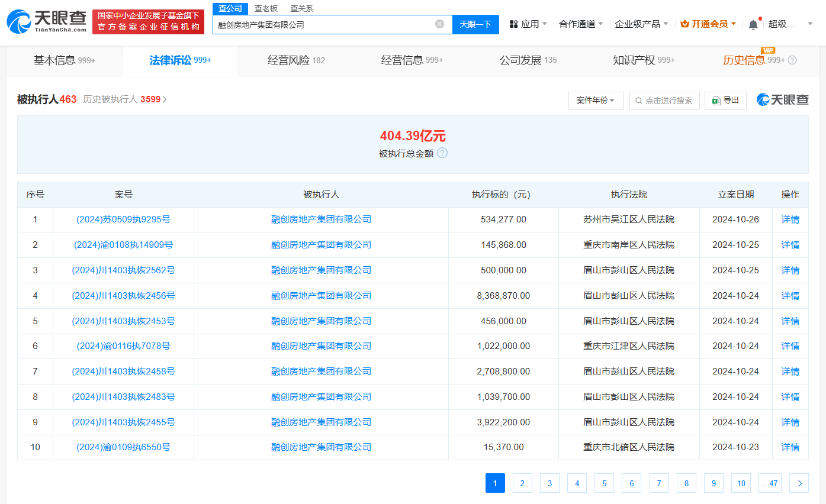Expand the 合作通道 dropdown
This screenshot has height=504, width=826.
click(581, 24)
